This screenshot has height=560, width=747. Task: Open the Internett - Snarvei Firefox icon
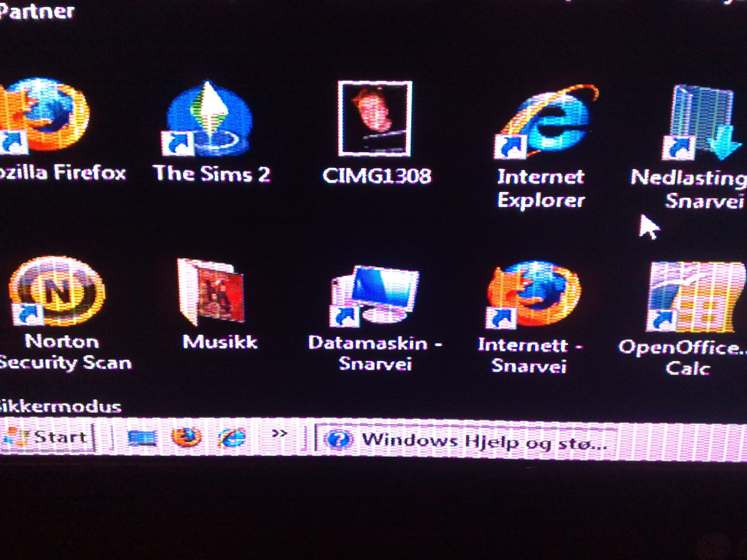pyautogui.click(x=533, y=295)
